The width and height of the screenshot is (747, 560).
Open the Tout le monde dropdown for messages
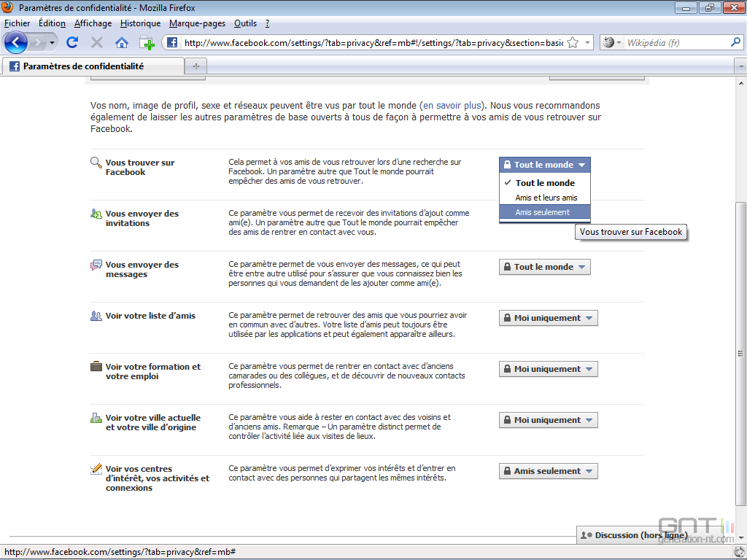(x=544, y=267)
